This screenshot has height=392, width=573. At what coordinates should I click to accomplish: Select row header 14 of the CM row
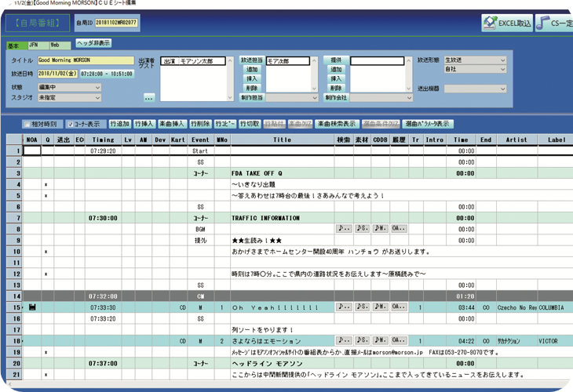tap(15, 296)
